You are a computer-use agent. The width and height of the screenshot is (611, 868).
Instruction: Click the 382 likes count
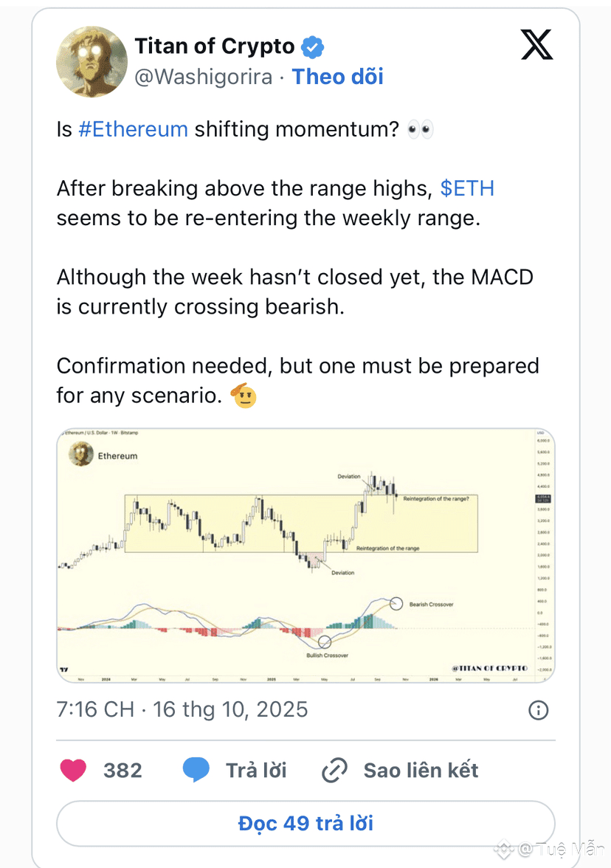122,771
